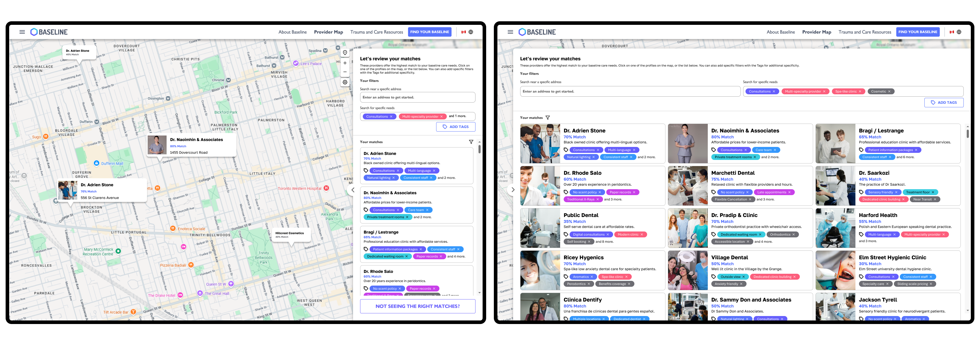Open hamburger menu in right list screen
The width and height of the screenshot is (980, 345).
point(510,32)
